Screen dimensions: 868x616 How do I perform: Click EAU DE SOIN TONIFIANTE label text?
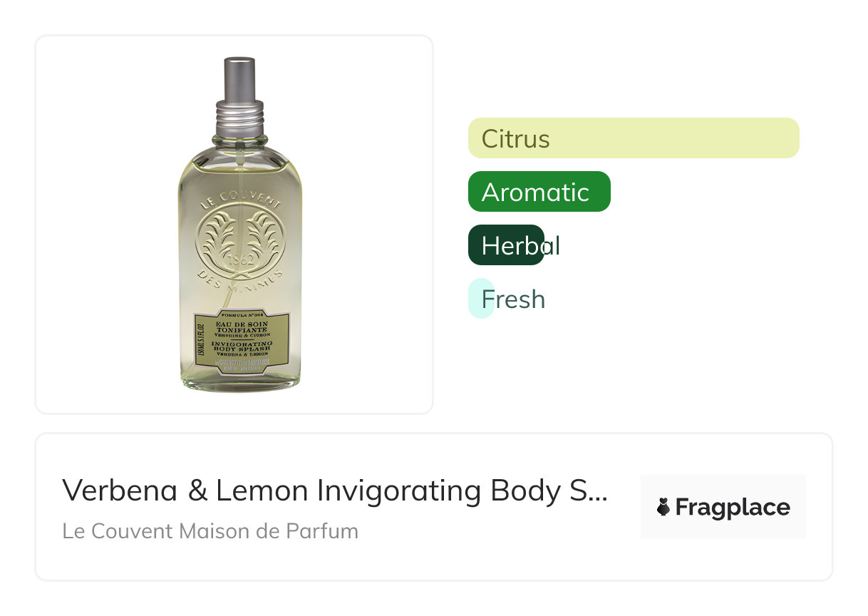pyautogui.click(x=241, y=327)
